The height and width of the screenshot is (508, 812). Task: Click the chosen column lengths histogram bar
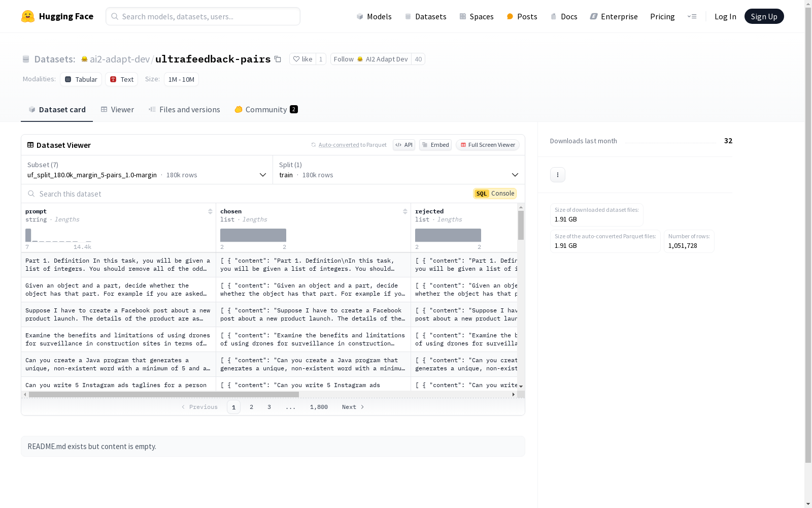click(x=253, y=235)
